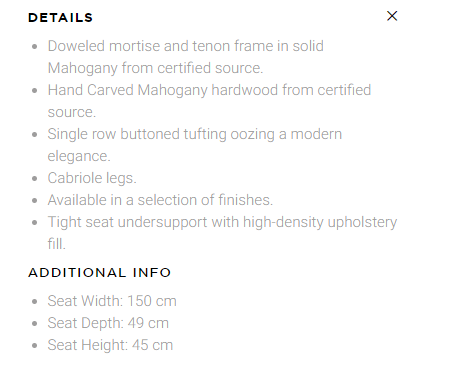Select the Seat Width: 150 cm item
This screenshot has width=454, height=369.
coord(112,301)
